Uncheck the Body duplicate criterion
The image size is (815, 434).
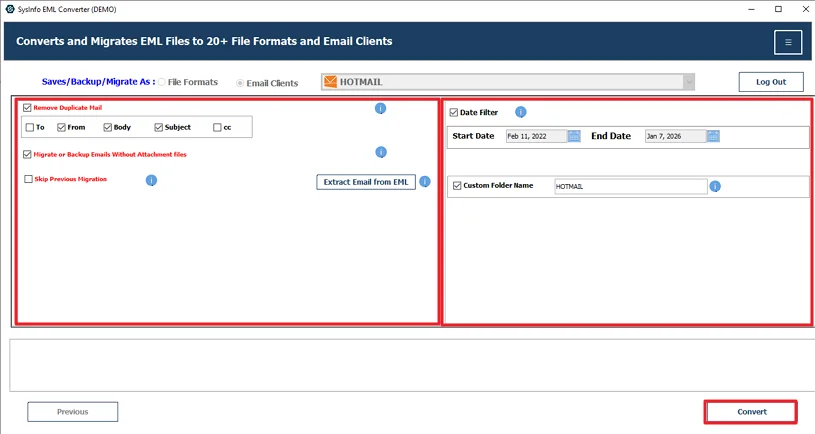click(108, 127)
